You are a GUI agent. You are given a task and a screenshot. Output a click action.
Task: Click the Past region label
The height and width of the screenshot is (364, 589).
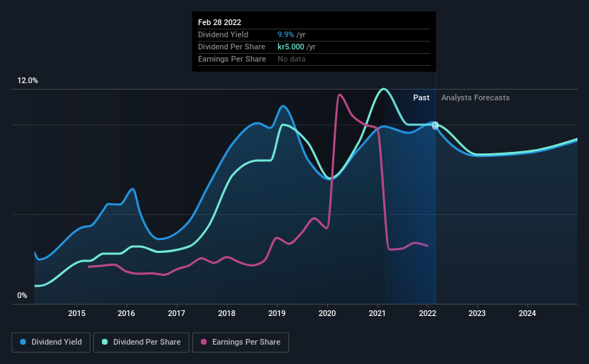click(421, 97)
